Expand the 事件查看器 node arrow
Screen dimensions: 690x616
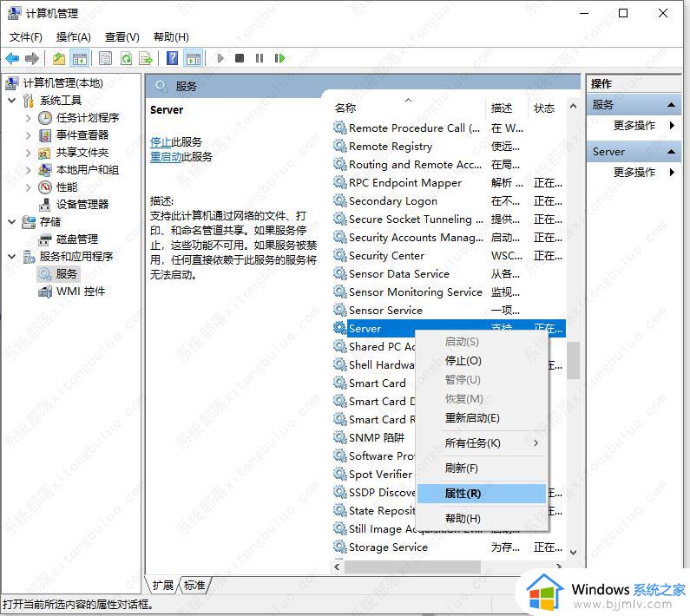tap(28, 135)
